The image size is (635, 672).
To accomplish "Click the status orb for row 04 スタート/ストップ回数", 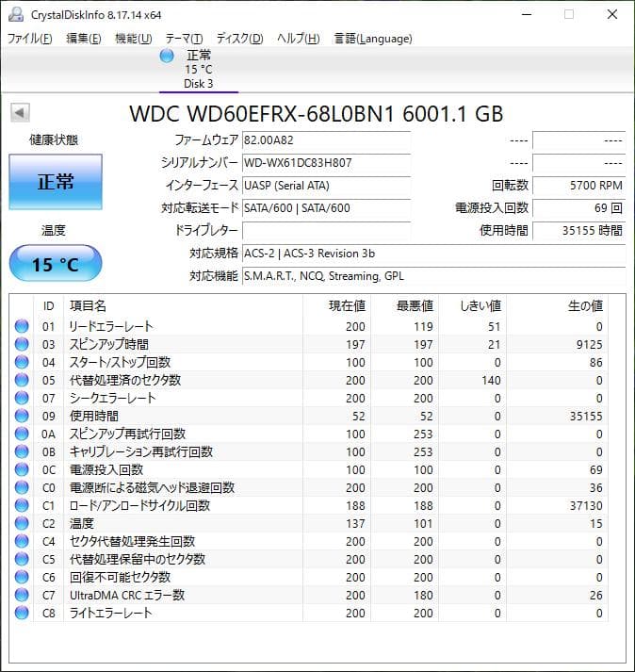I will pyautogui.click(x=22, y=362).
